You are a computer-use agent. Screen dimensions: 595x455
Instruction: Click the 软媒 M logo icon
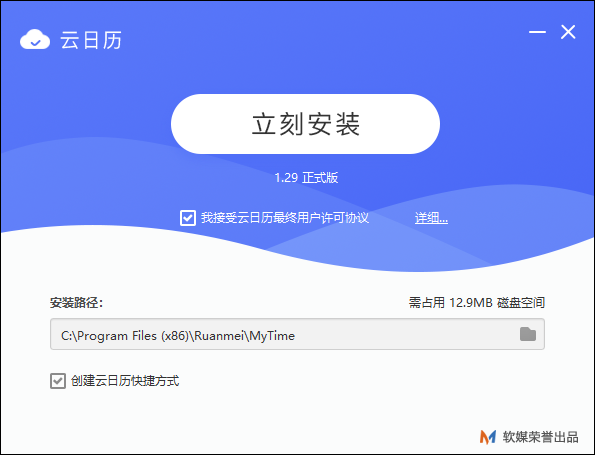pyautogui.click(x=488, y=437)
